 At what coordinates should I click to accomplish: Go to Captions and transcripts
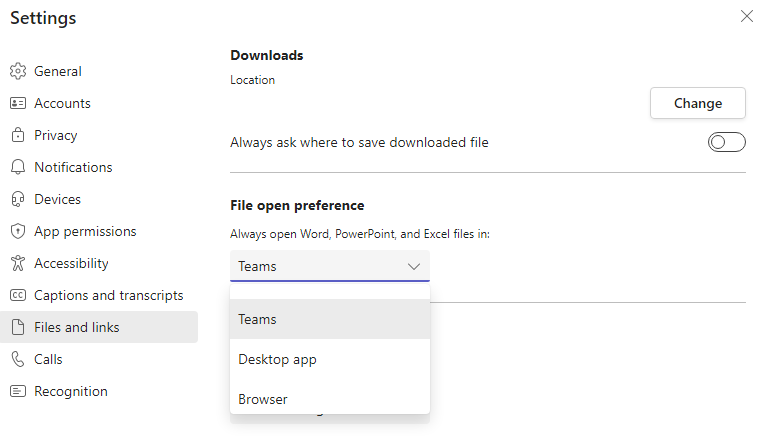click(x=99, y=295)
